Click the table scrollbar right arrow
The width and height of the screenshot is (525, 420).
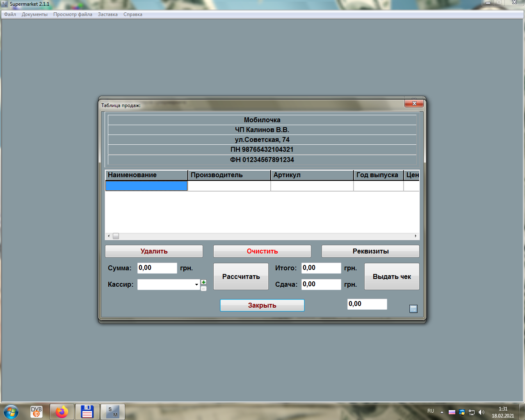point(415,236)
